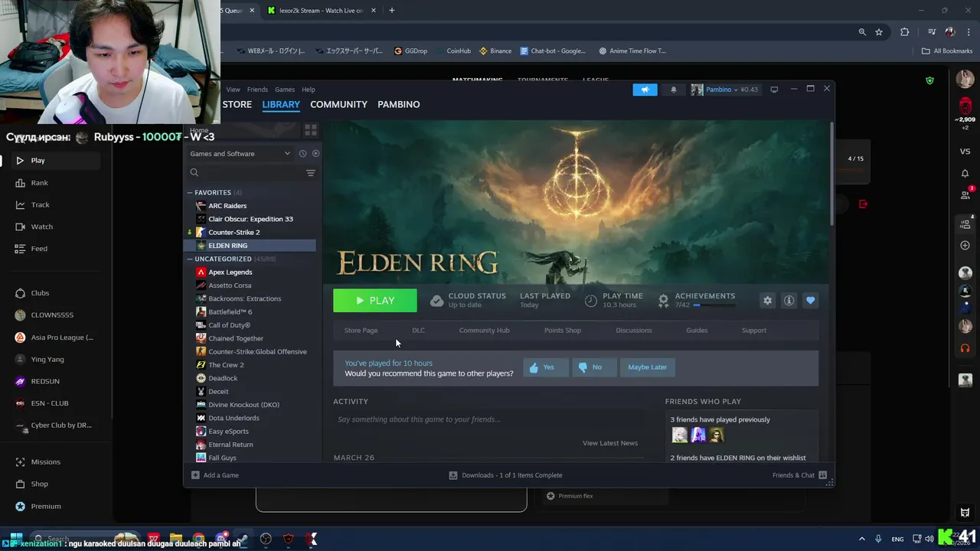Open library advanced filter icon
The image size is (980, 551).
(x=311, y=173)
